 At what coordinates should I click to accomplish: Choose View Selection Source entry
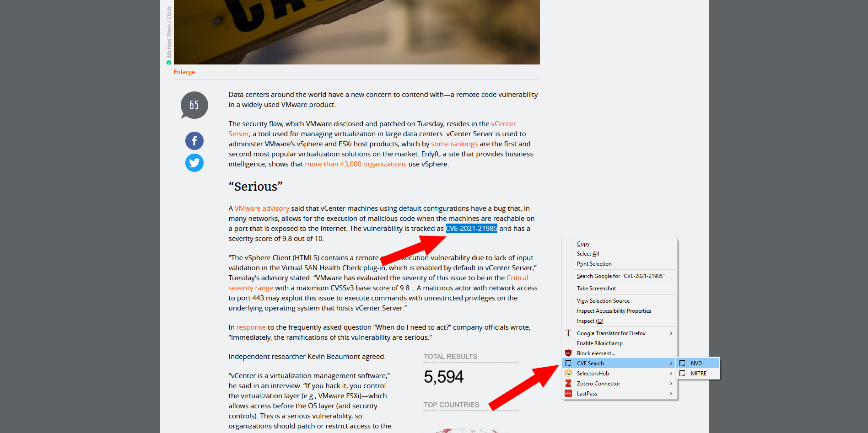tap(620, 301)
